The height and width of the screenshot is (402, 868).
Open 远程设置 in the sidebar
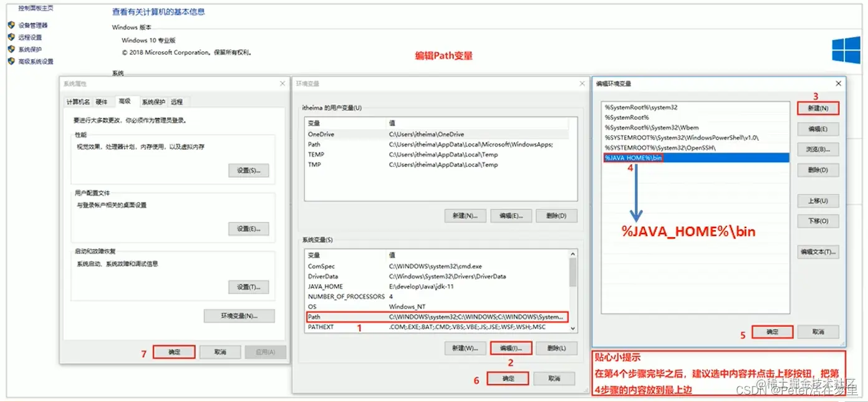30,37
